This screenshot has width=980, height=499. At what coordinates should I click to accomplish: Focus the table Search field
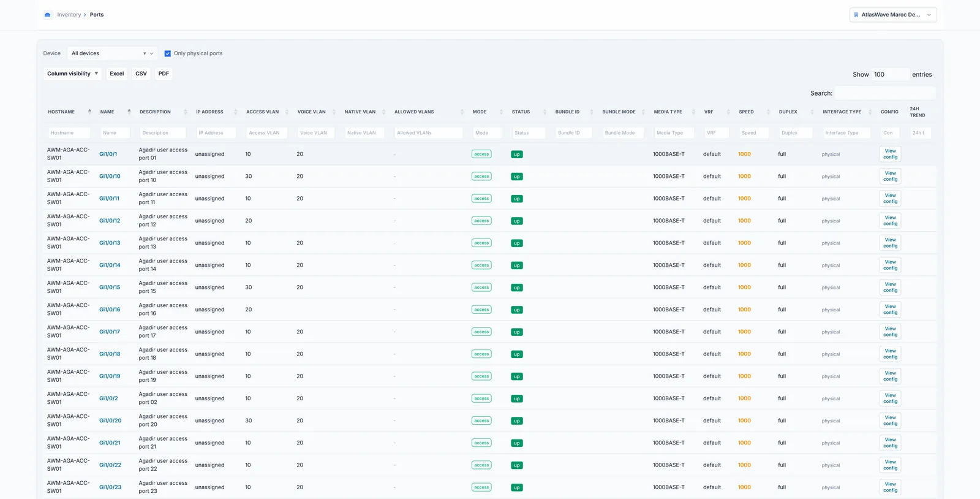(x=885, y=93)
